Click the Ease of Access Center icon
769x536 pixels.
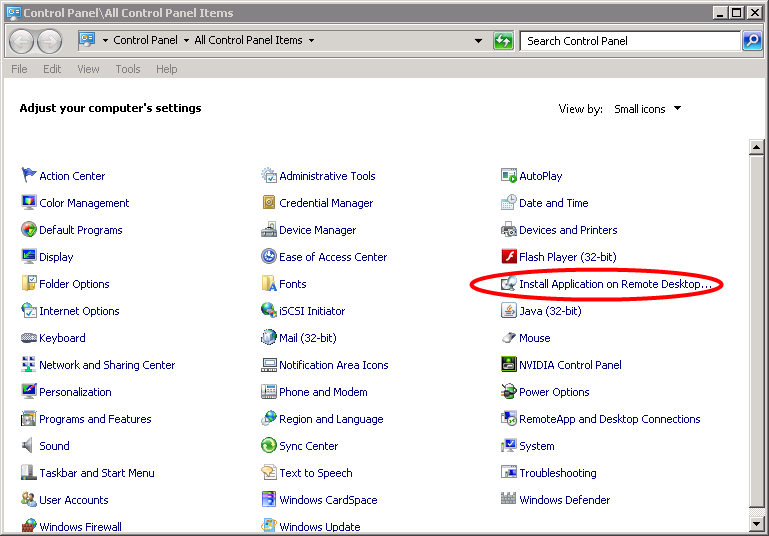[268, 256]
